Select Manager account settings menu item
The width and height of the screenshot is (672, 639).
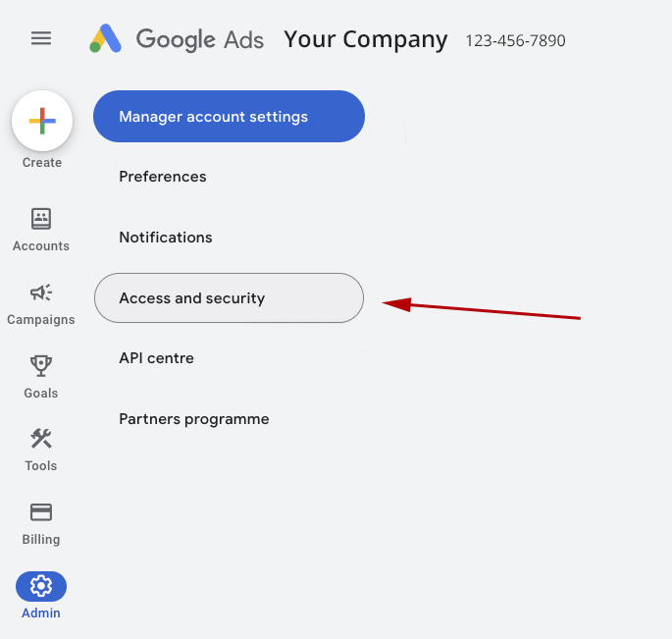(x=229, y=116)
